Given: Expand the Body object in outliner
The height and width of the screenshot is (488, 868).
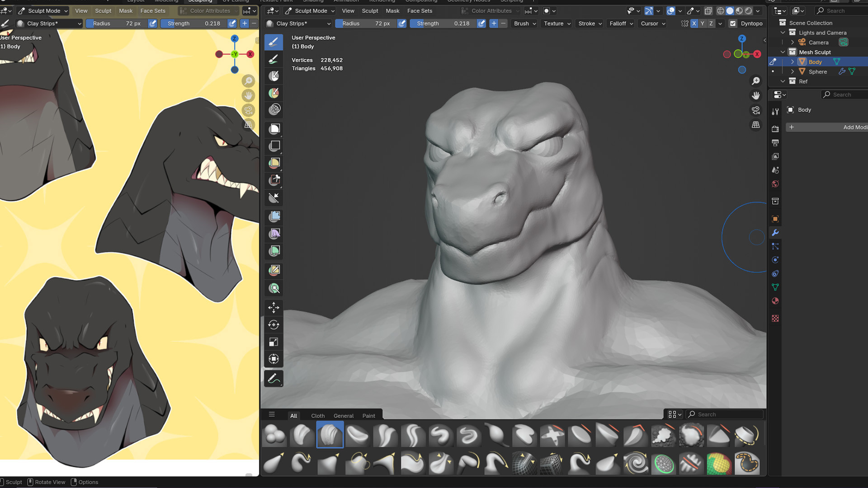Looking at the screenshot, I should click(x=792, y=62).
